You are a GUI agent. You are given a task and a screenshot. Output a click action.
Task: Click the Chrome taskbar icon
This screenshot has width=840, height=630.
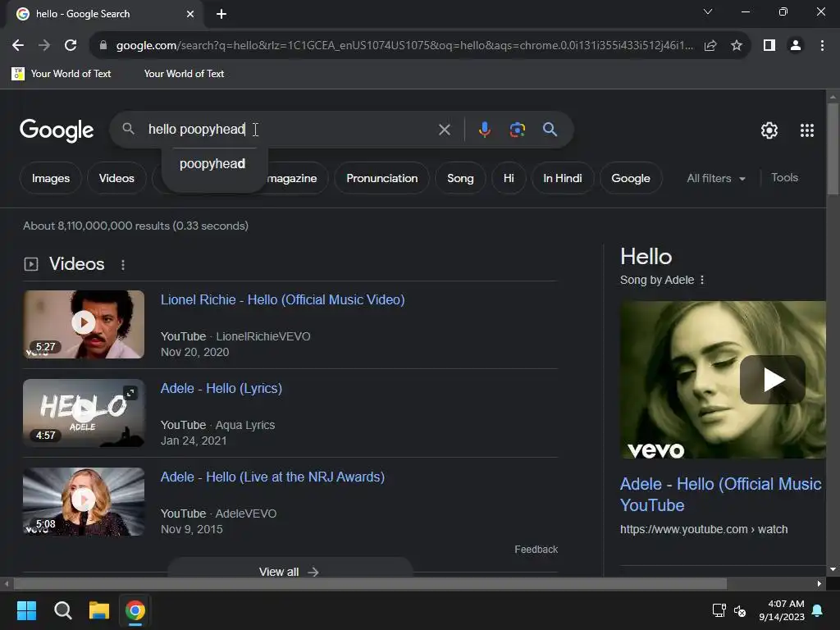tap(135, 610)
